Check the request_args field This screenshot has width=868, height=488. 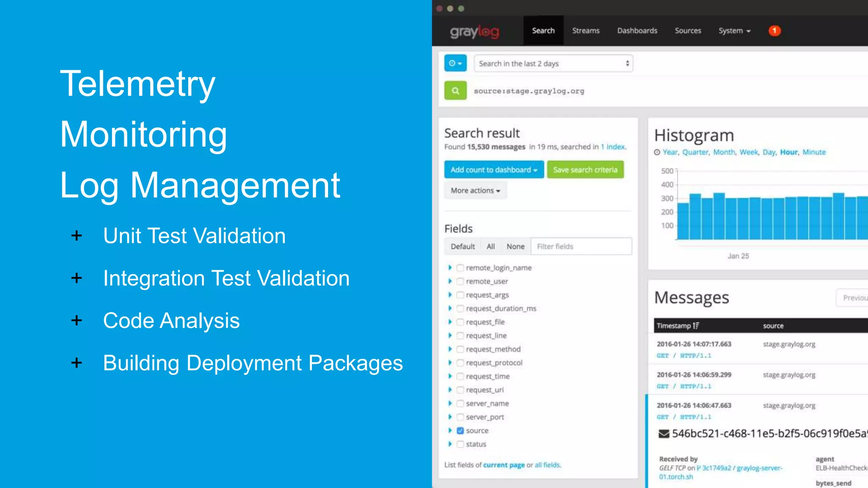pos(460,295)
